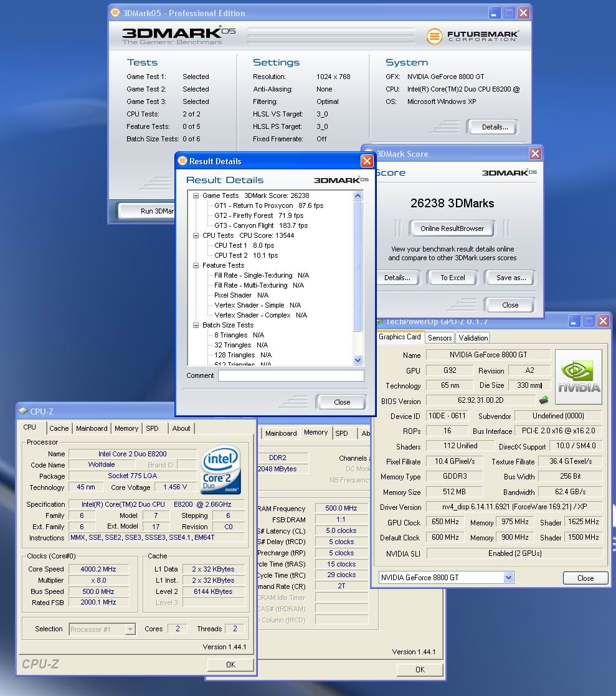Collapse the Game Tests tree node

(196, 195)
